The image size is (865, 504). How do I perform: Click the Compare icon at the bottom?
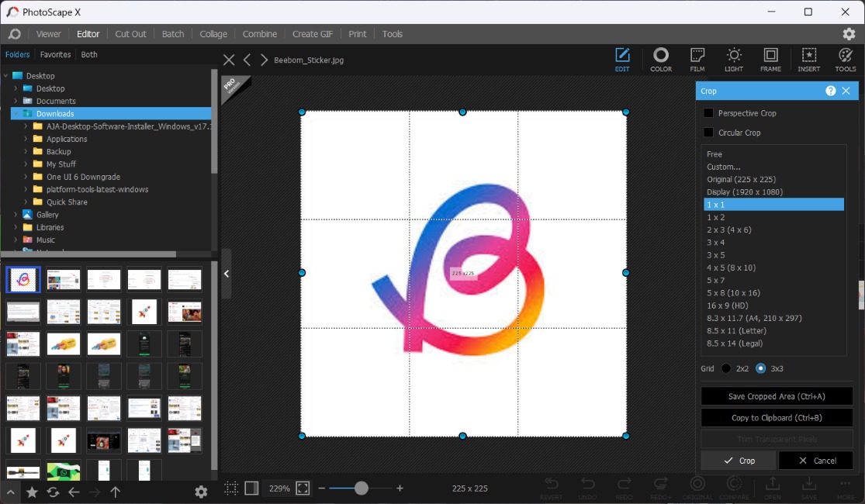734,487
